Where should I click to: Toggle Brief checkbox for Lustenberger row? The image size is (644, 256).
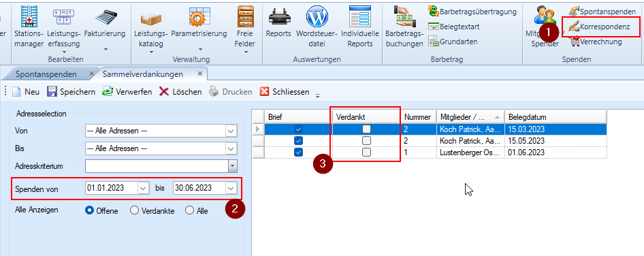click(299, 152)
